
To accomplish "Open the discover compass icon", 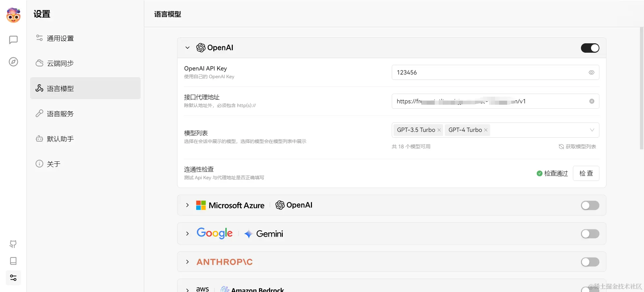I will (x=13, y=62).
